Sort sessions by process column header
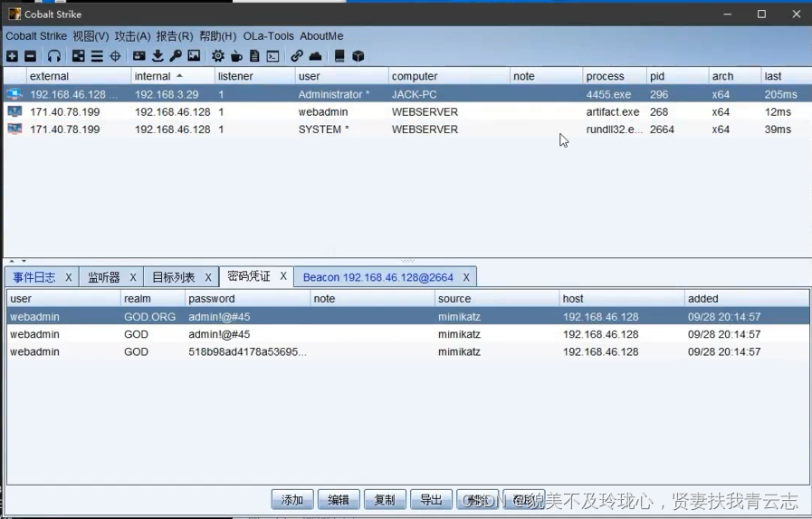The width and height of the screenshot is (812, 519). [x=614, y=76]
